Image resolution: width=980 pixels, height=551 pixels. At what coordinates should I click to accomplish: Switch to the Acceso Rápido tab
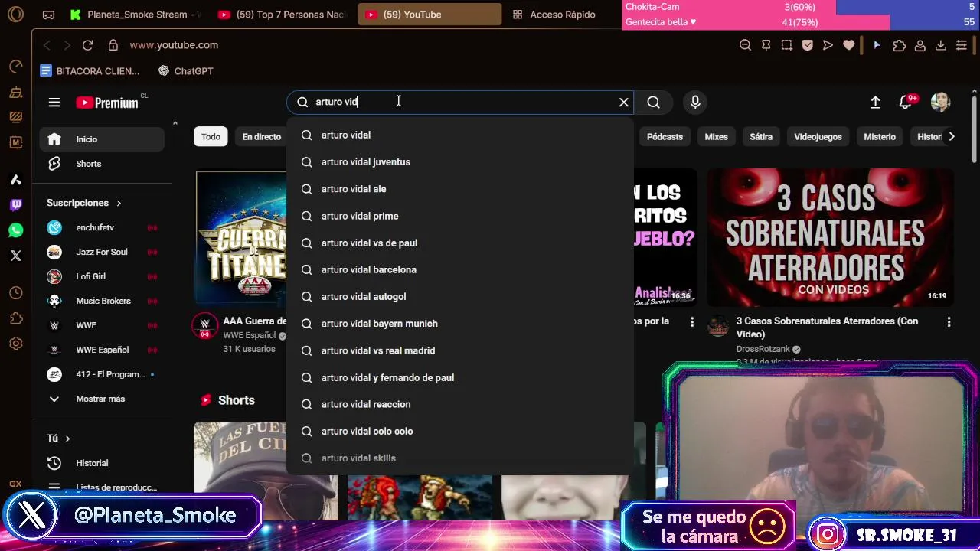[x=554, y=15]
